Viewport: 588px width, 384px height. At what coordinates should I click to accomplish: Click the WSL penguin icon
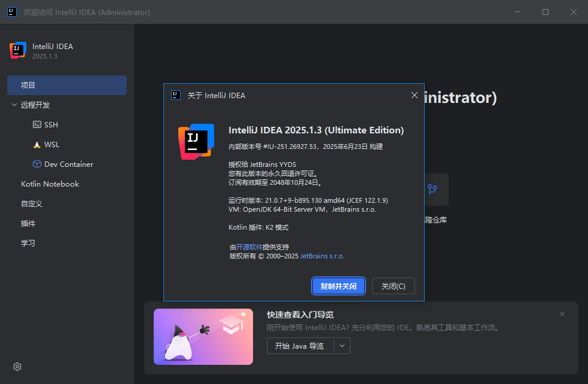click(x=36, y=144)
